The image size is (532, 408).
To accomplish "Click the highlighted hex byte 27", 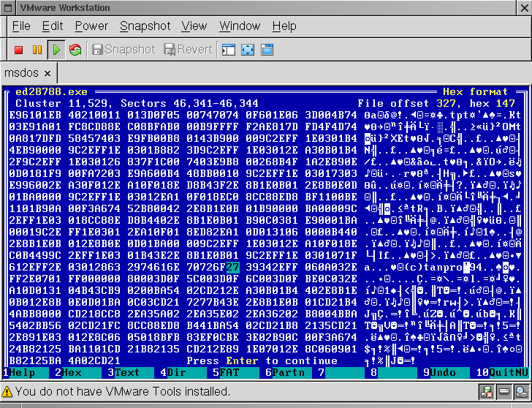I will click(x=232, y=268).
